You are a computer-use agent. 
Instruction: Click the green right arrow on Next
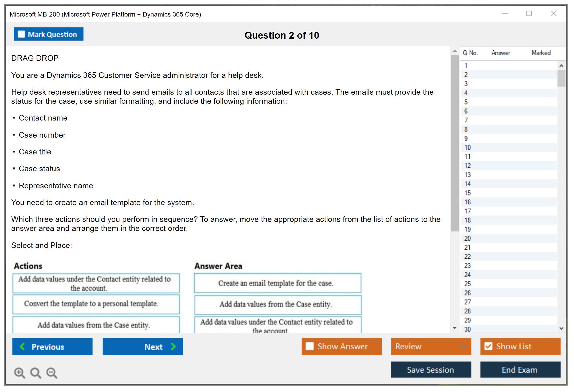click(x=173, y=346)
